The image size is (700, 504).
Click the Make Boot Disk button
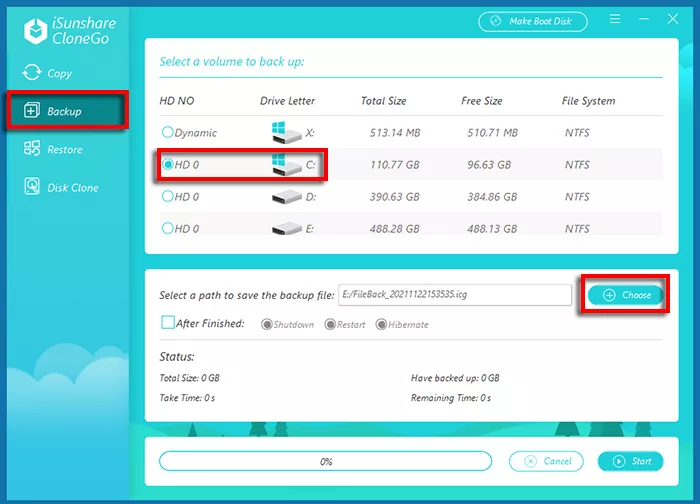pos(533,21)
